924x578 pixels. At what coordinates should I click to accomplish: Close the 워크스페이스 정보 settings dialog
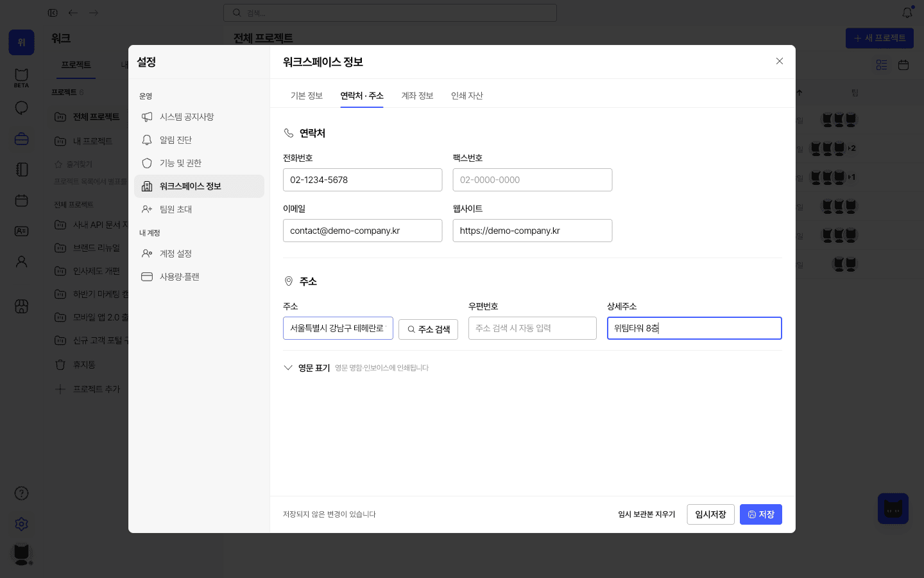(779, 62)
